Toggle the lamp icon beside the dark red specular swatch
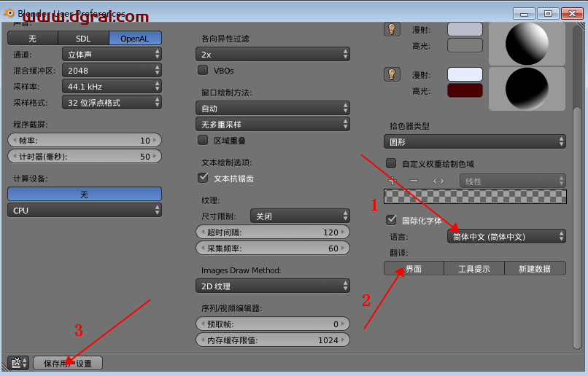 click(x=392, y=74)
